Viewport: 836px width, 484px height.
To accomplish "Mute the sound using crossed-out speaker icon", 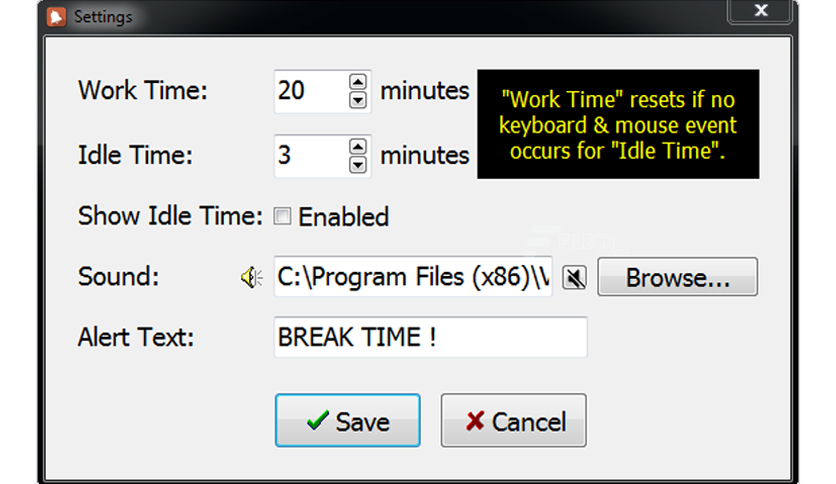I will pos(575,277).
